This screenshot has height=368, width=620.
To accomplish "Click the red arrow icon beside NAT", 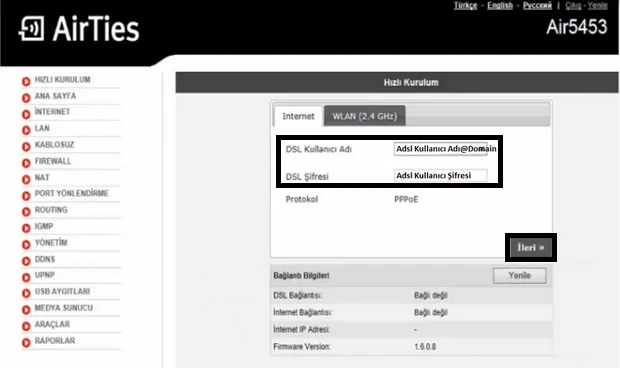I will [26, 179].
